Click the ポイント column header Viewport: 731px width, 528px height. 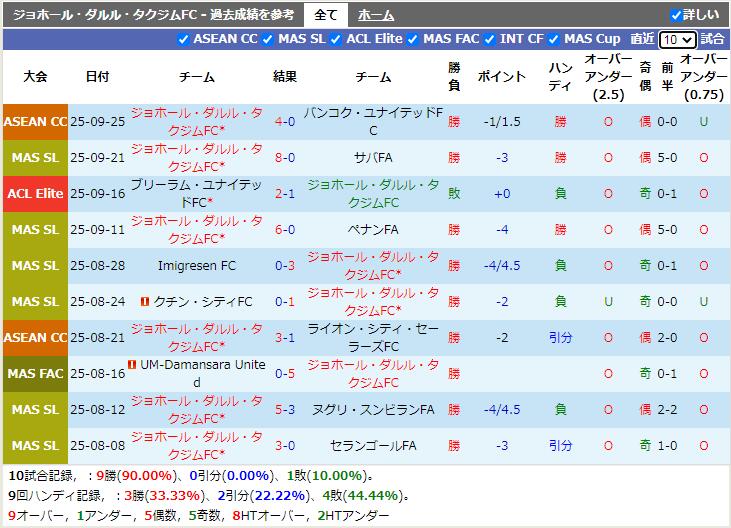pyautogui.click(x=502, y=76)
